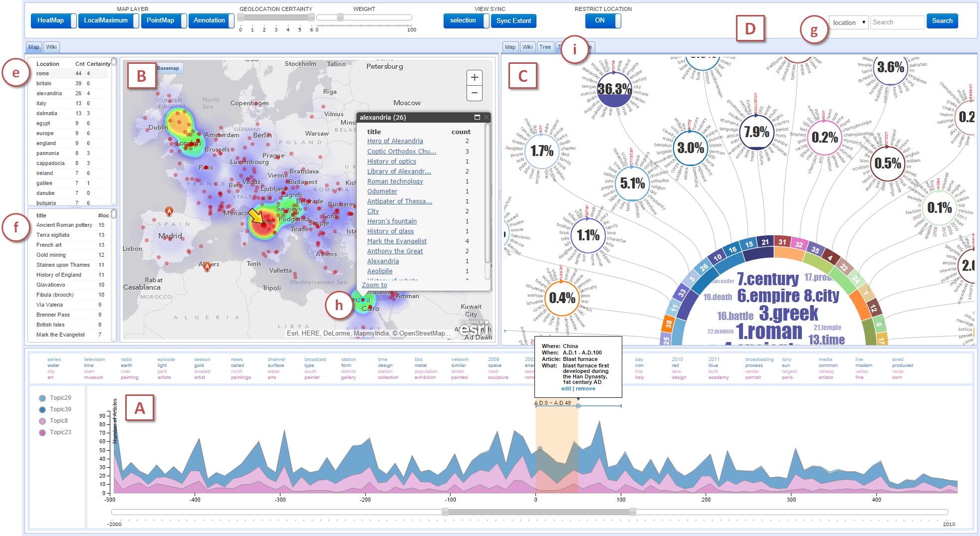Select the 1.7% topic bubble
This screenshot has height=536, width=980.
tap(542, 151)
